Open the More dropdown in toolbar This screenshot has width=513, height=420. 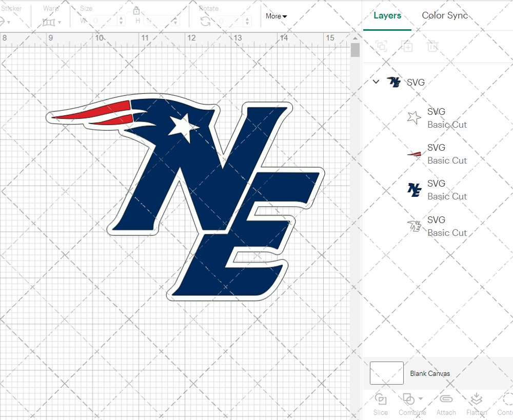tap(276, 16)
